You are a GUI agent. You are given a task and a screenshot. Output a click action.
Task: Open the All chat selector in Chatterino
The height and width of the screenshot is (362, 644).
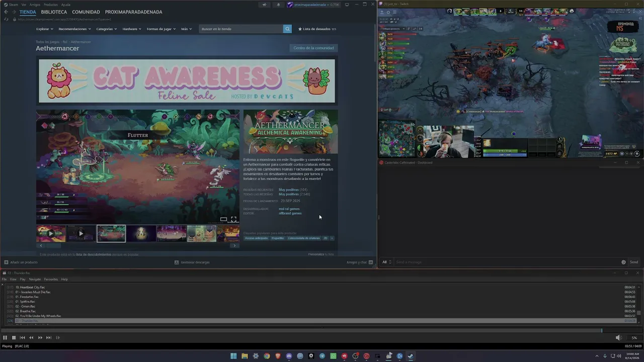click(x=387, y=262)
